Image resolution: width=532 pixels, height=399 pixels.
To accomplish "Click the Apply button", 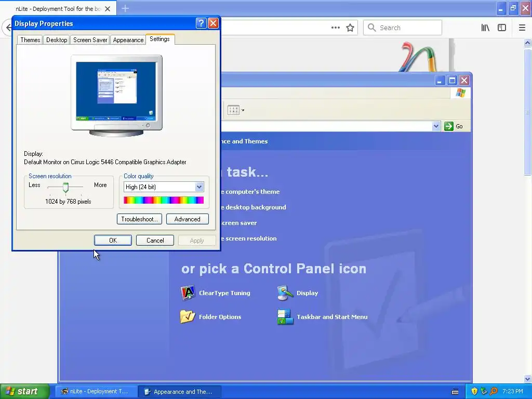I will 197,240.
